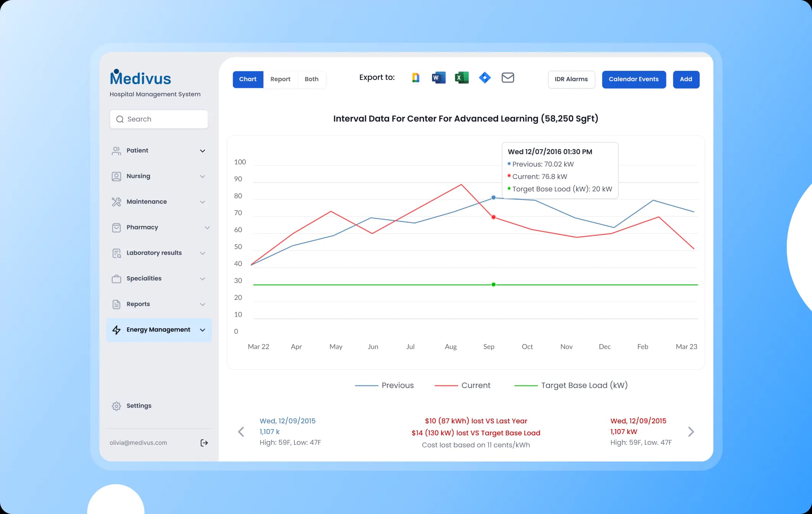Toggle Target Base Load legend entry
This screenshot has height=514, width=812.
pyautogui.click(x=571, y=385)
